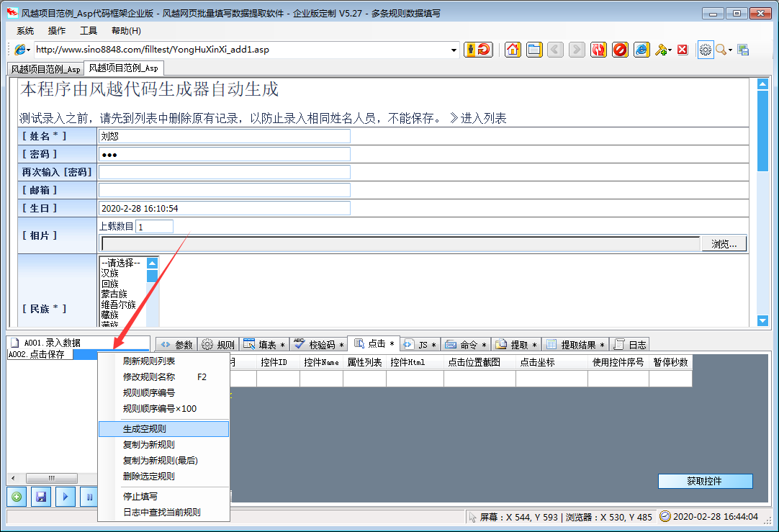This screenshot has width=779, height=532.
Task: Start filling with the blue play button
Action: click(x=65, y=497)
